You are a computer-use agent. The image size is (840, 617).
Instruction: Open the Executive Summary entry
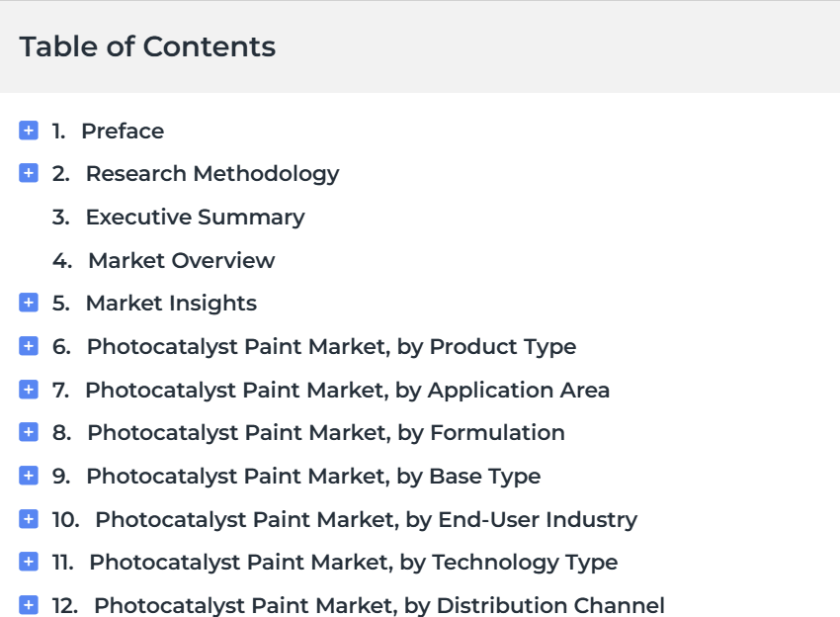point(195,218)
